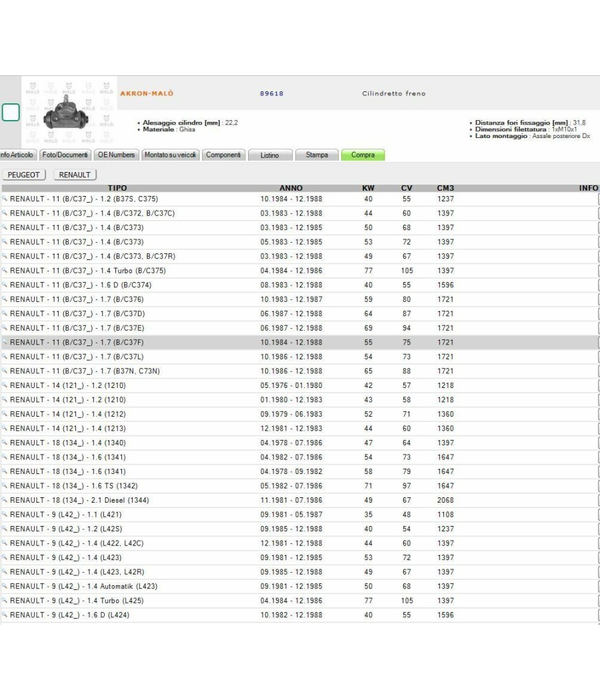The height and width of the screenshot is (700, 600).
Task: Tick the green article selection checkbox
Action: (x=11, y=112)
